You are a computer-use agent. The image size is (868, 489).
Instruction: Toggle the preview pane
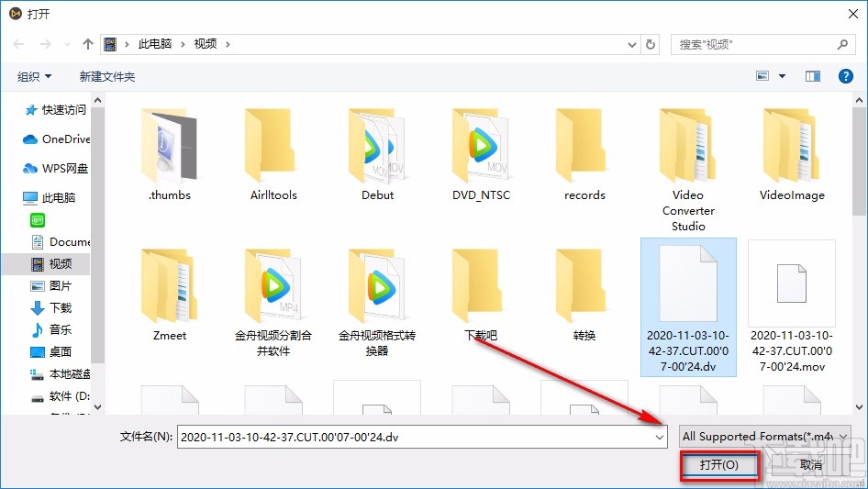click(x=813, y=76)
